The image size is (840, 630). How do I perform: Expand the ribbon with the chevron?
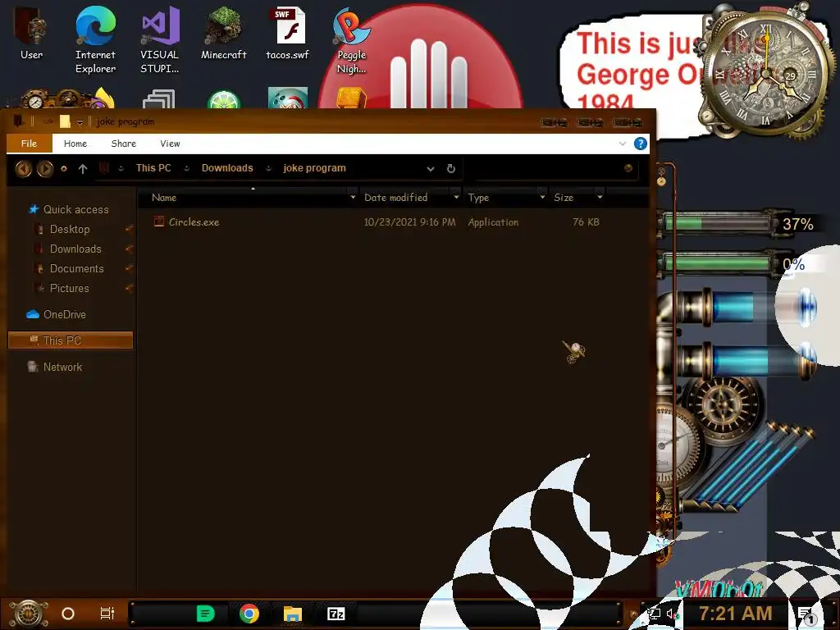click(x=623, y=144)
